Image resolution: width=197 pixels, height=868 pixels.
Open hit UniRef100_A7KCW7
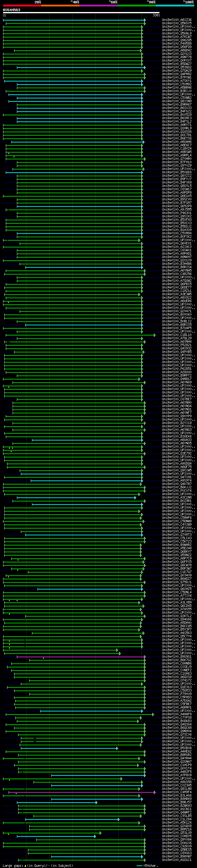click(177, 37)
